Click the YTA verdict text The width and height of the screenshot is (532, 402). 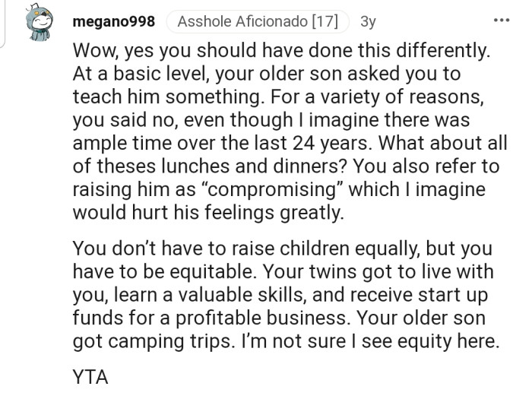tap(90, 378)
